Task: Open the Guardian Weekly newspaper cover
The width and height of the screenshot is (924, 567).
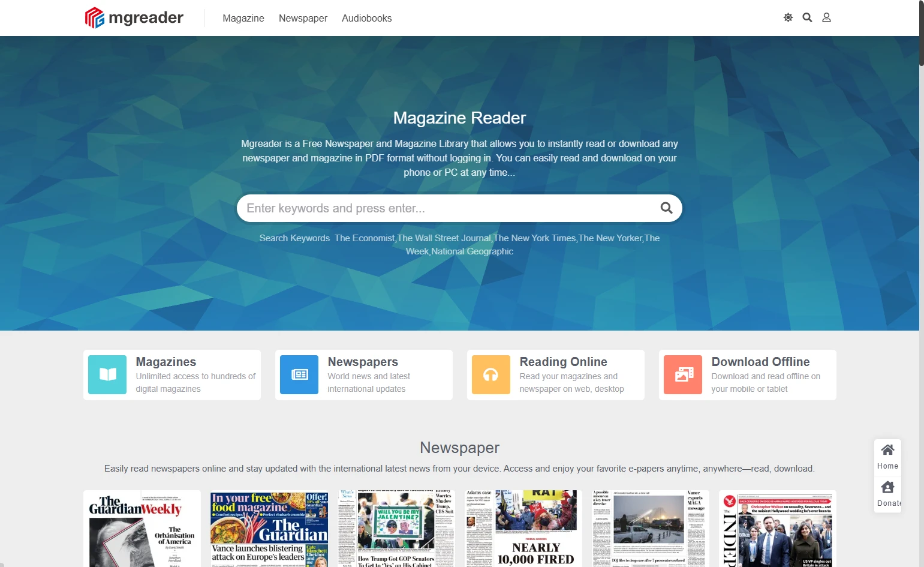Action: point(142,529)
